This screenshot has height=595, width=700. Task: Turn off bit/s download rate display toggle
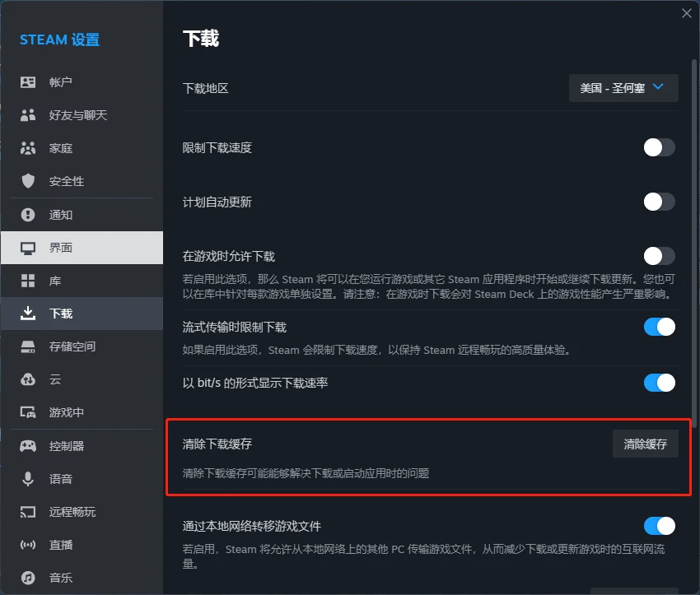(x=659, y=383)
